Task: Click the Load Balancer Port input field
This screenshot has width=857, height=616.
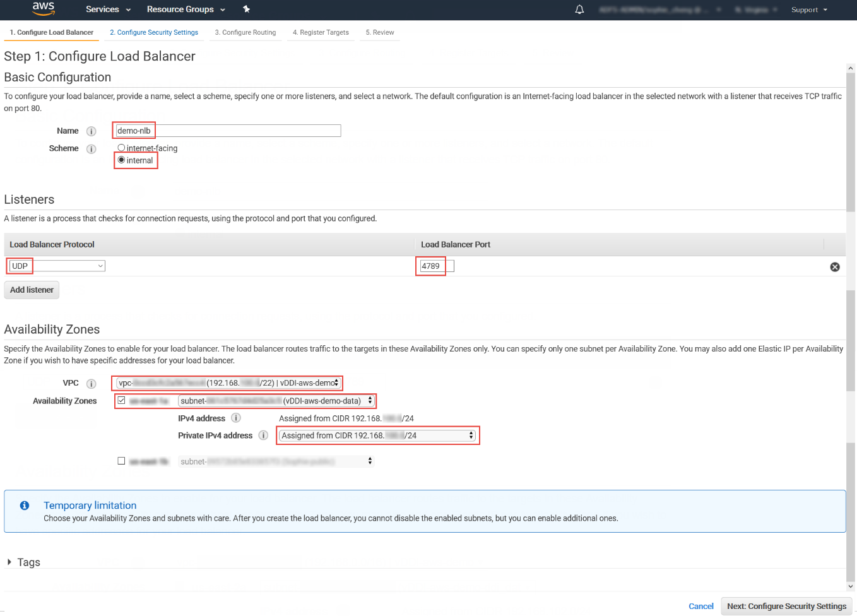Action: (434, 266)
